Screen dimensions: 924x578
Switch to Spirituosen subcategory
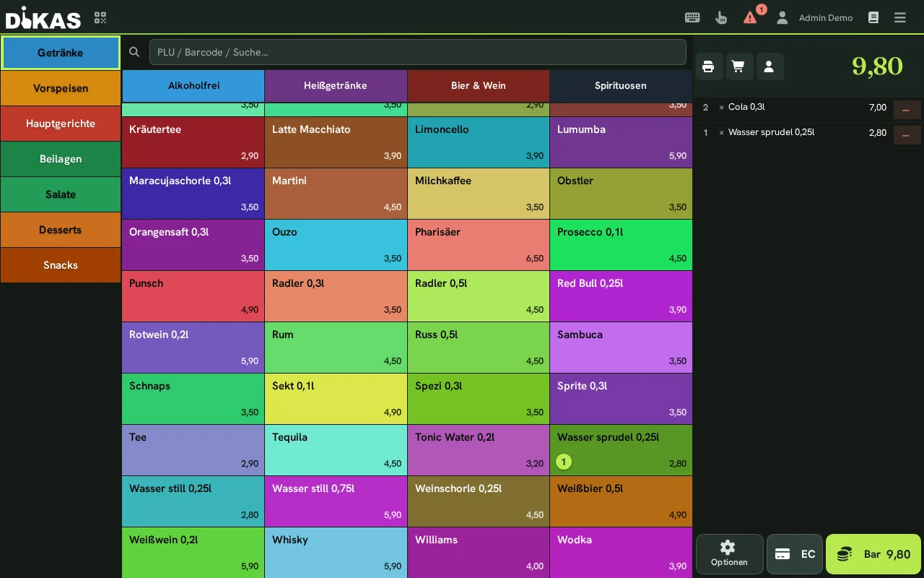click(621, 85)
